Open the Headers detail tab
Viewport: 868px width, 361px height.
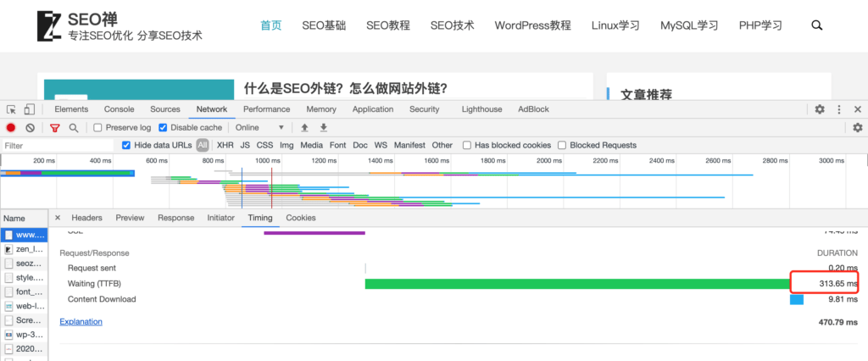click(87, 218)
